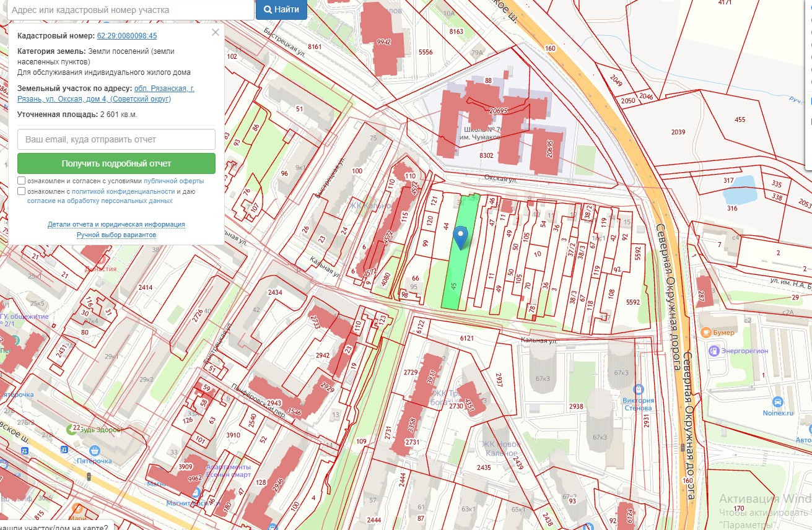Click parcel number 2414
Image resolution: width=812 pixels, height=530 pixels.
click(145, 287)
